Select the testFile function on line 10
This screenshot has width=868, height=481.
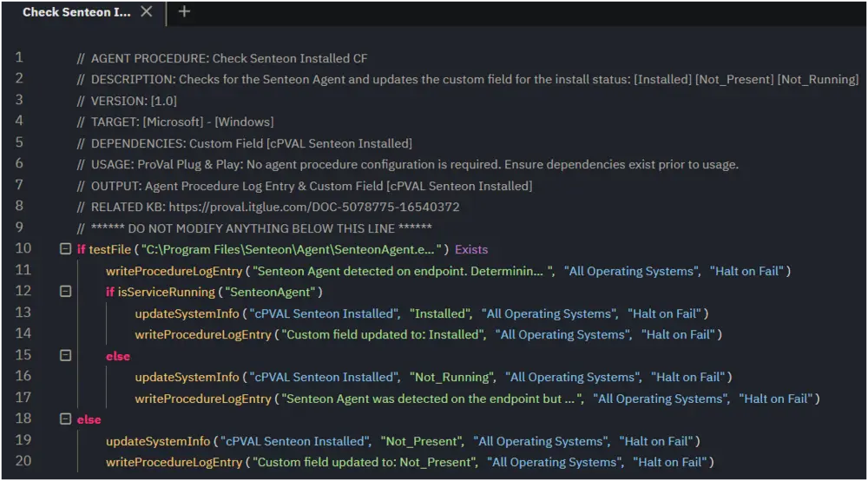(109, 250)
